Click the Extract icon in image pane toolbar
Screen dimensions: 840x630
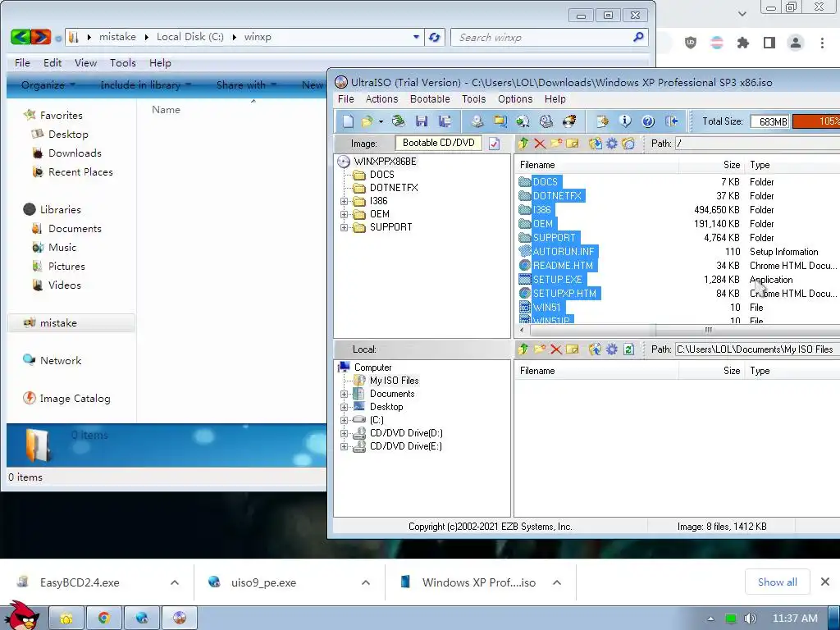(595, 143)
